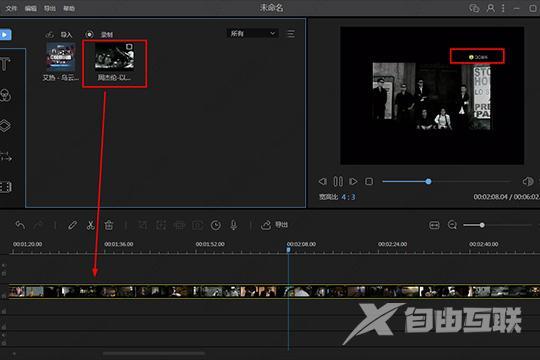Click the Delete trash icon
Viewport: 540px width, 360px height.
pyautogui.click(x=109, y=225)
